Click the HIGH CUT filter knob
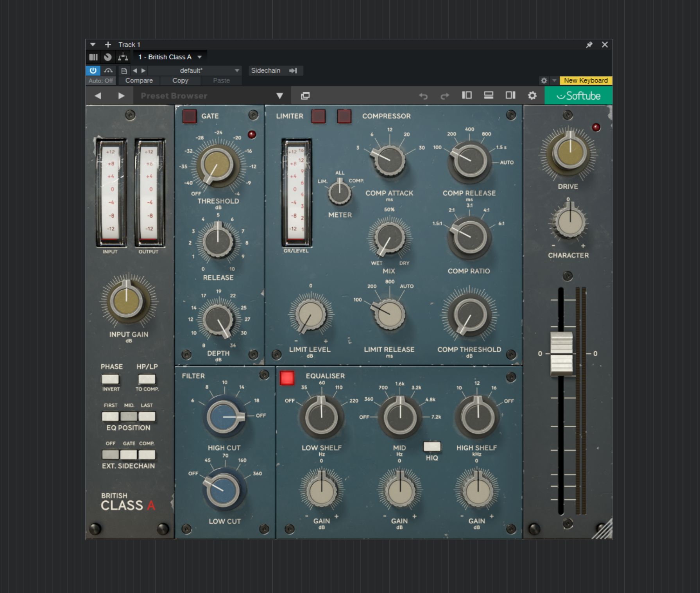The image size is (700, 593). (224, 417)
